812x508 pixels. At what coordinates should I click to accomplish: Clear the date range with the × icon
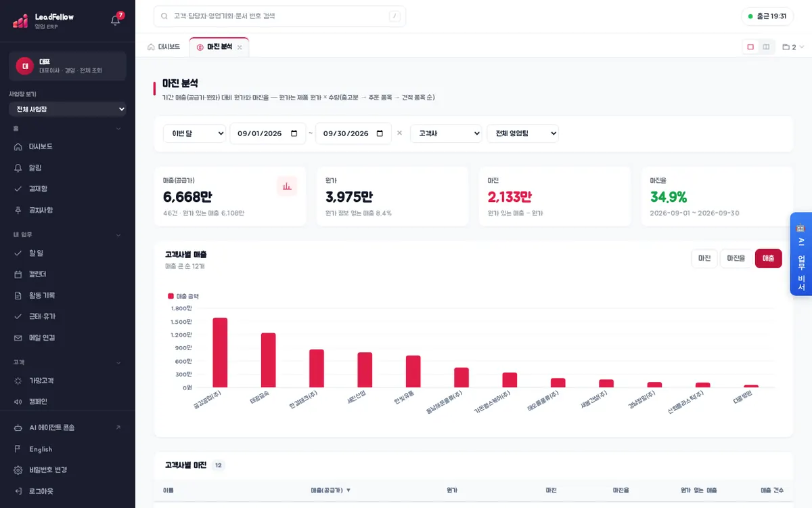point(399,133)
